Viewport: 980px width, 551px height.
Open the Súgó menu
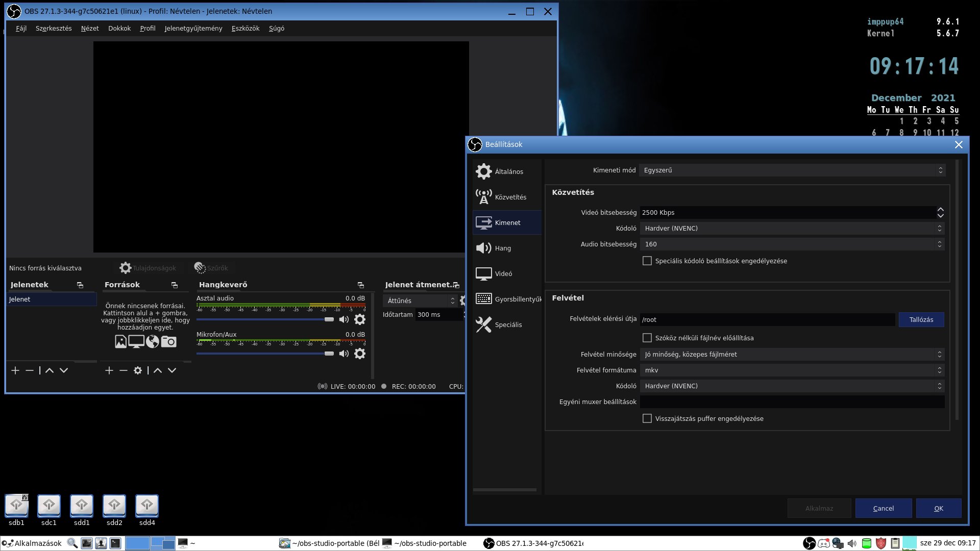(277, 29)
